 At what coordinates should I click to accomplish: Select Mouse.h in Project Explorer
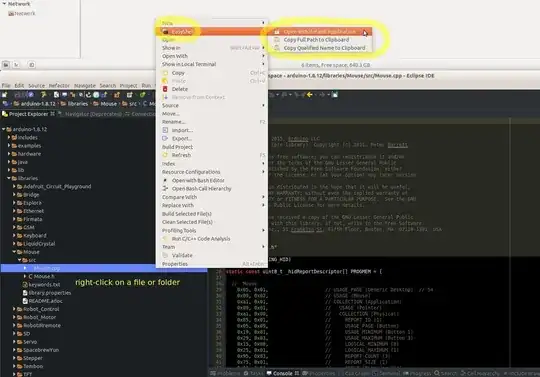click(41, 276)
